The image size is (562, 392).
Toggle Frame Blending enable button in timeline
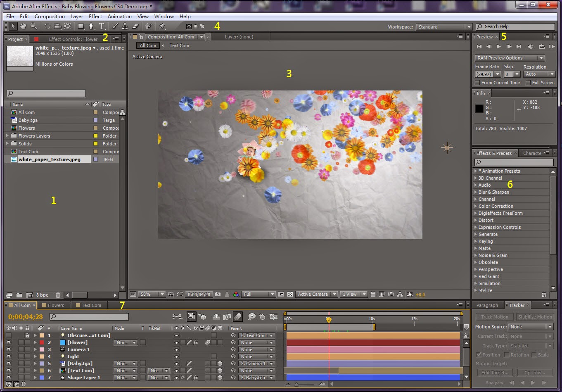227,316
